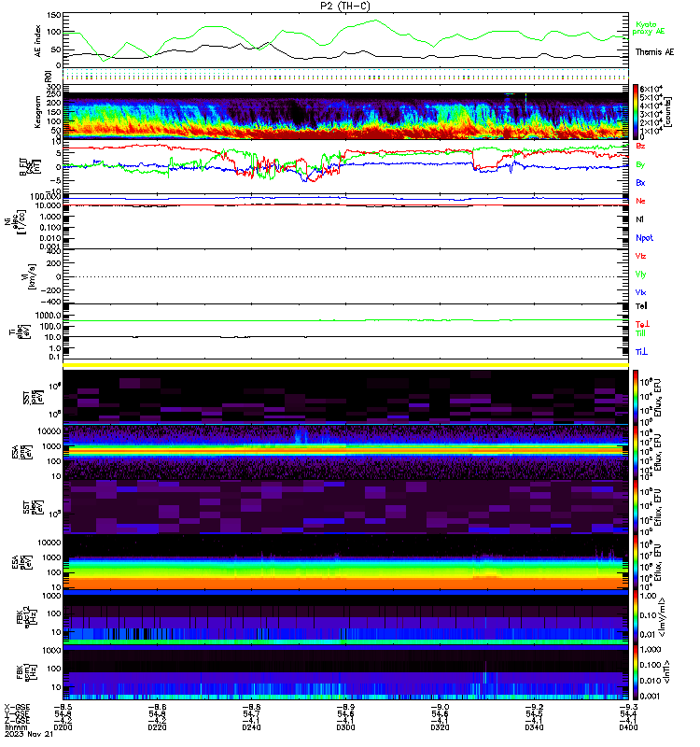The height and width of the screenshot is (747, 700).
Task: Select the red Ne legend label
Action: [x=640, y=201]
